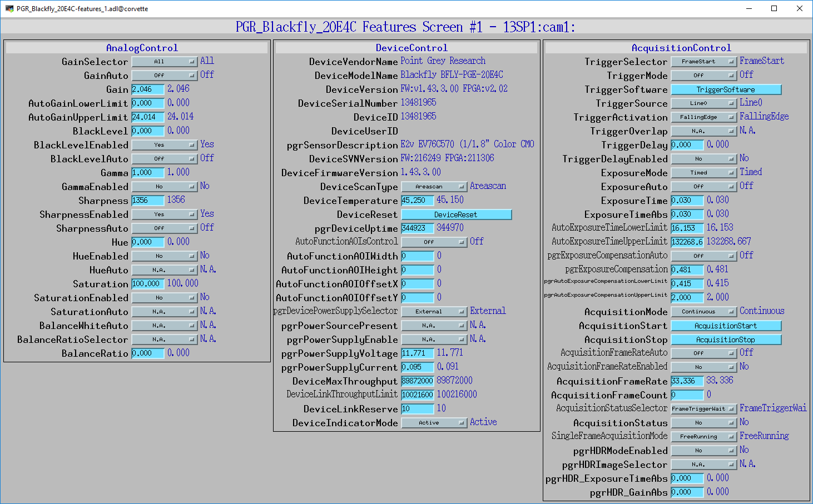Image resolution: width=813 pixels, height=504 pixels.
Task: Open the GainSelector dropdown menu
Action: [x=165, y=62]
